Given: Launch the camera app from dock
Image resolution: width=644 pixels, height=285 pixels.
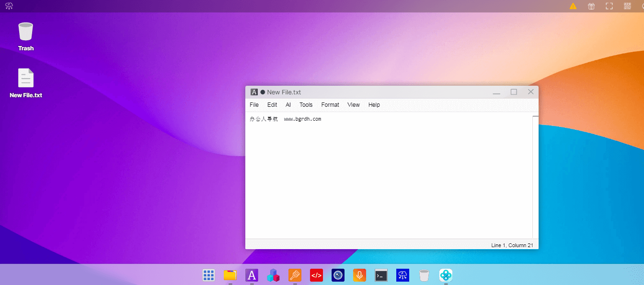Looking at the screenshot, I should pyautogui.click(x=338, y=275).
